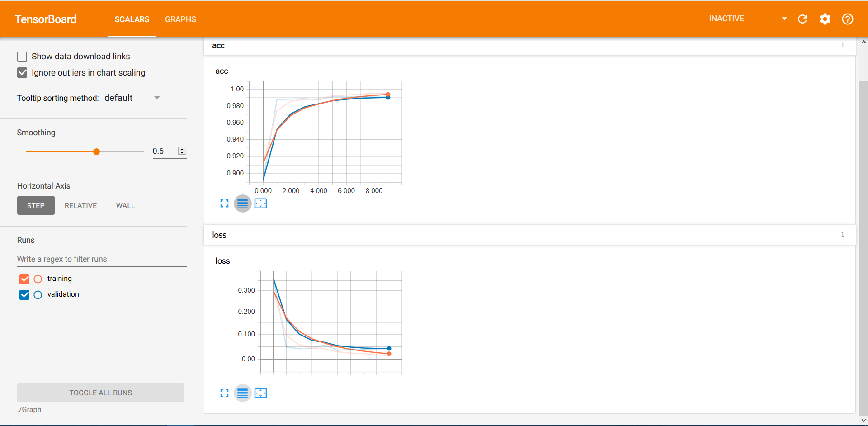Expand the acc chart to full size
Screen dimensions: 868x426
[x=224, y=204]
